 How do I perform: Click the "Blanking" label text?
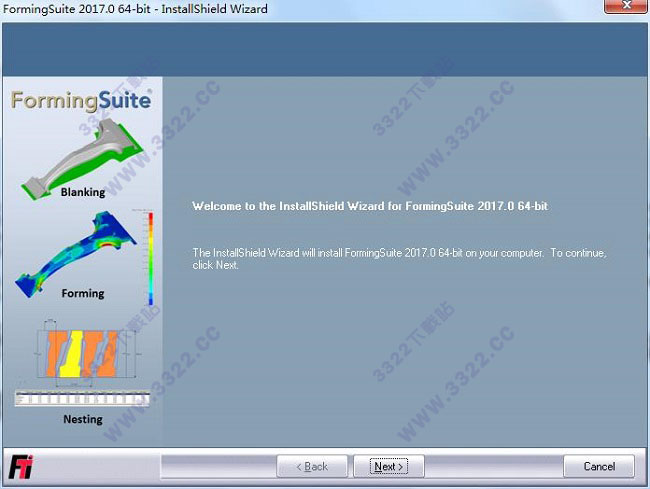(x=83, y=192)
